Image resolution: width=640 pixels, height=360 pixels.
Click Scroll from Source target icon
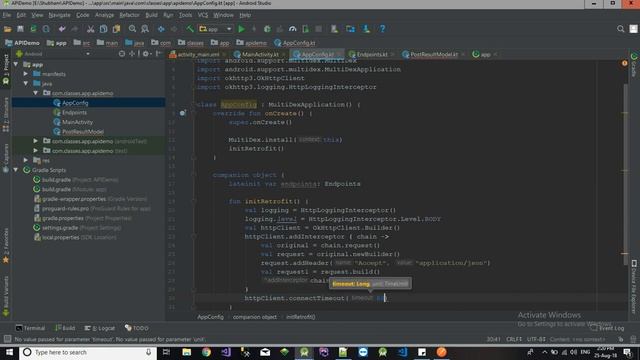click(x=122, y=54)
